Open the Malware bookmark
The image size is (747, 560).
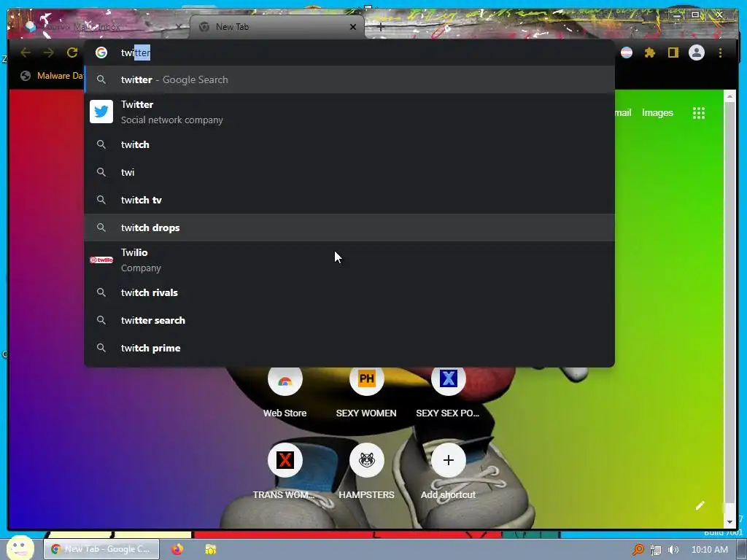pyautogui.click(x=53, y=76)
